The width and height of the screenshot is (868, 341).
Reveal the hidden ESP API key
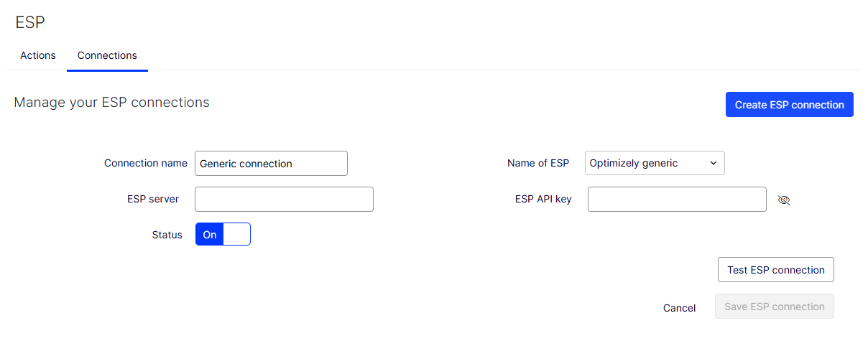pos(784,200)
